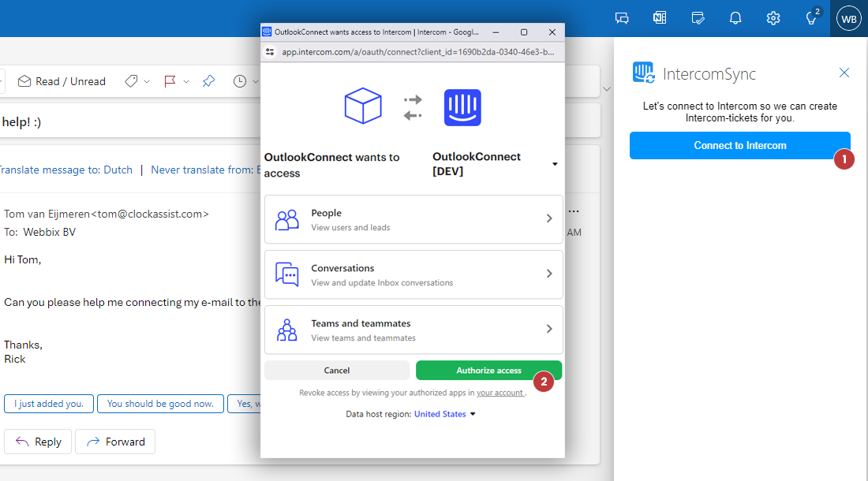
Task: Click Translate message to: Dutch link
Action: tap(65, 170)
